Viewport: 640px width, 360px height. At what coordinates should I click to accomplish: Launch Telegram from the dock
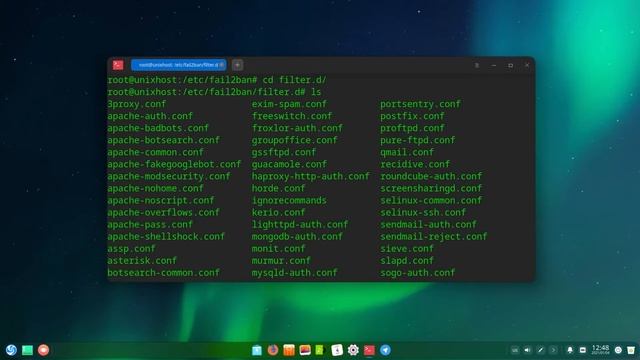point(385,350)
